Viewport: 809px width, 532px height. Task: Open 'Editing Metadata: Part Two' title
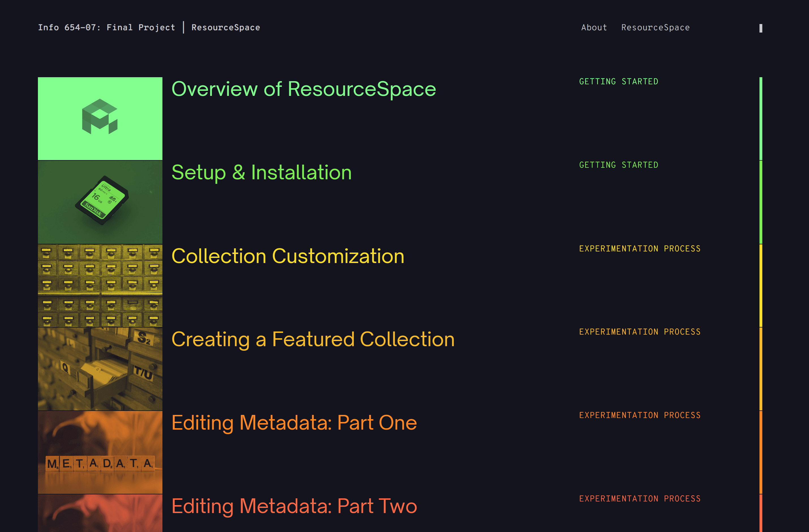[x=294, y=506]
